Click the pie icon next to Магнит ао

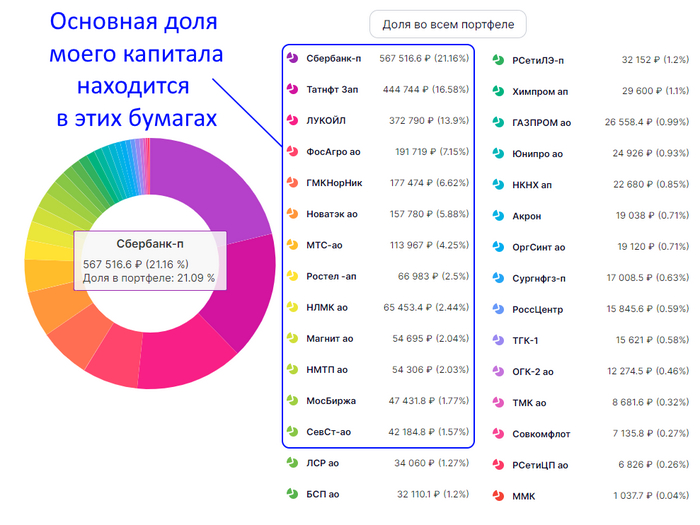[292, 338]
